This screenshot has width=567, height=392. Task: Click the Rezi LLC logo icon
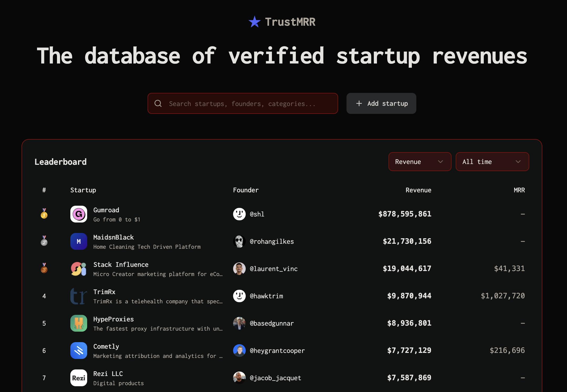pyautogui.click(x=78, y=378)
